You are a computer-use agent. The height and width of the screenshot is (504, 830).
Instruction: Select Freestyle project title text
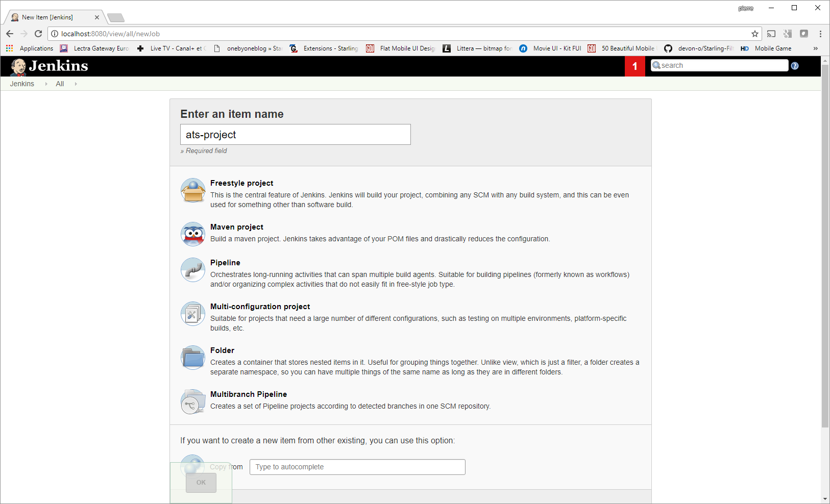point(241,183)
